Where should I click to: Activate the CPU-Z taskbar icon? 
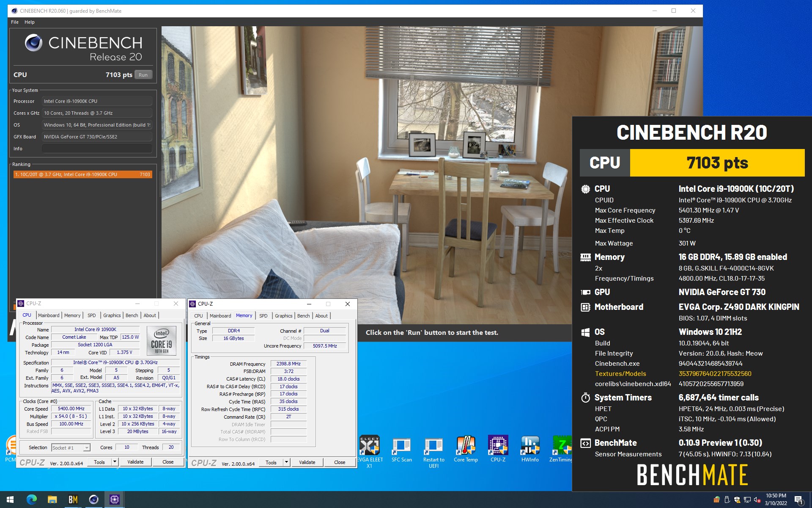click(114, 500)
